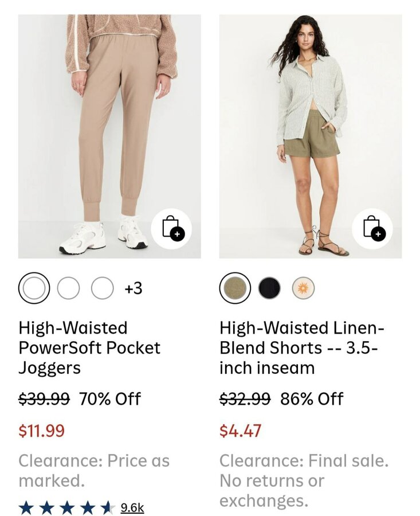Pick the sun-print shorts swatch

tap(303, 288)
